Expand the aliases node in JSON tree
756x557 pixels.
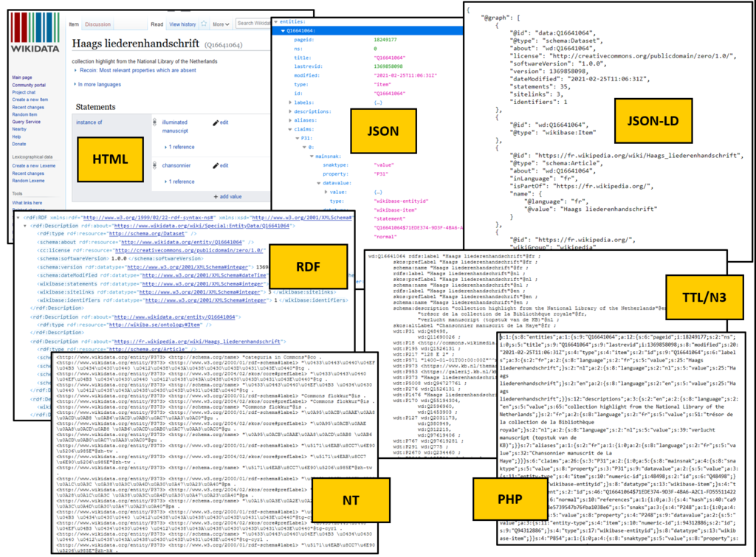[290, 120]
